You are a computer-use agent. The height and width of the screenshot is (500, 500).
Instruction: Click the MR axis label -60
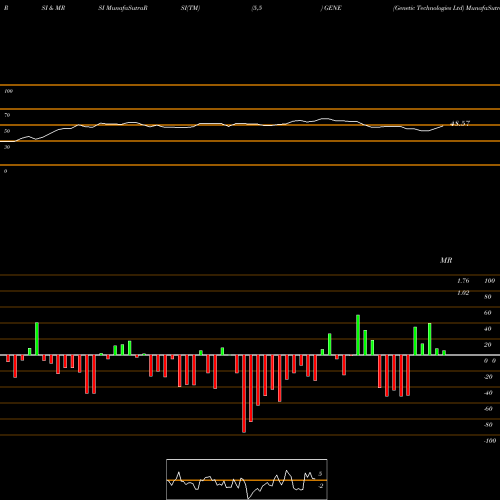tap(488, 409)
